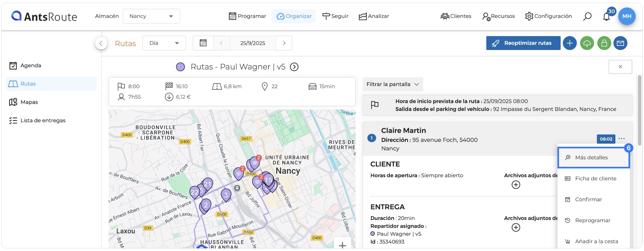Go to the Programar tab

coord(247,16)
